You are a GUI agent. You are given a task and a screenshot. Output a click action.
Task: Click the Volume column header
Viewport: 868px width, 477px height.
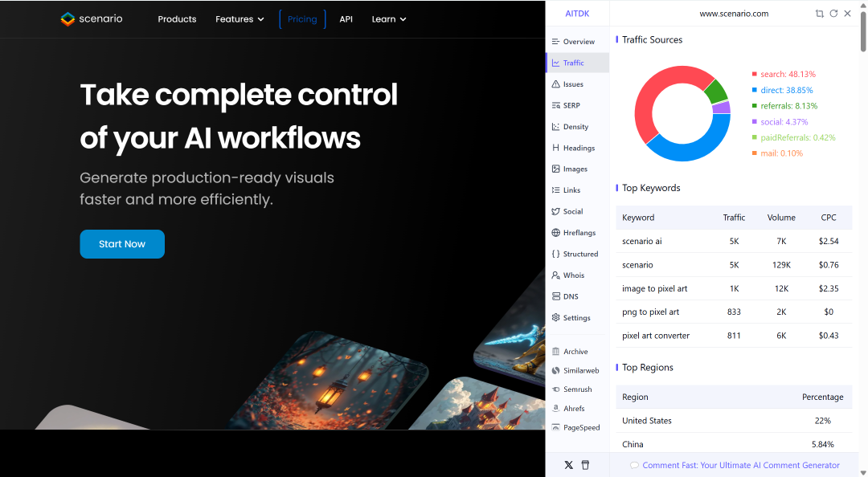pos(781,218)
